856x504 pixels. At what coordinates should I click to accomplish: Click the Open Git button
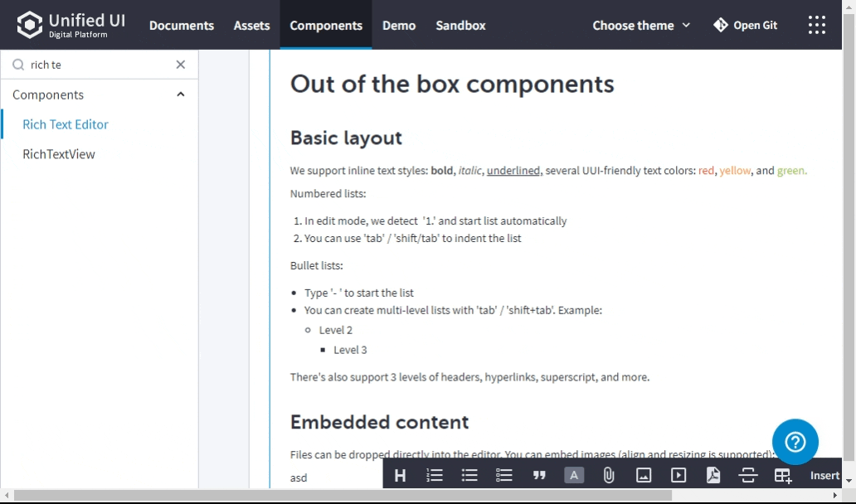[x=745, y=25]
